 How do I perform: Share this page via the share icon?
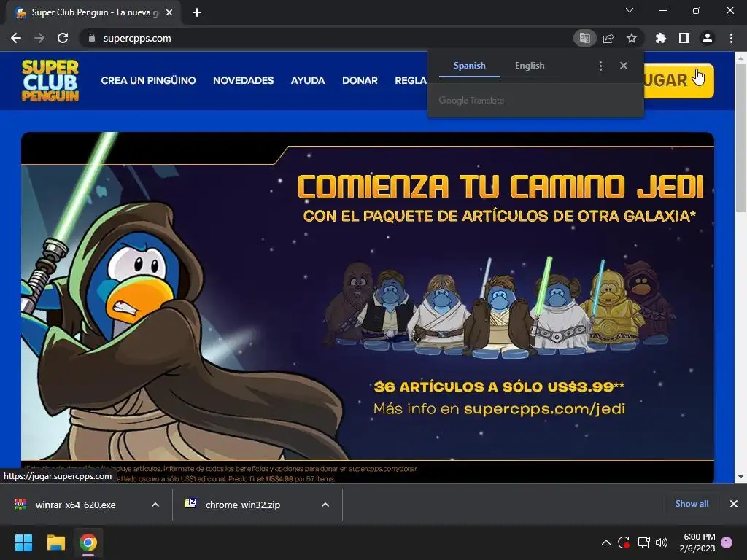(608, 38)
